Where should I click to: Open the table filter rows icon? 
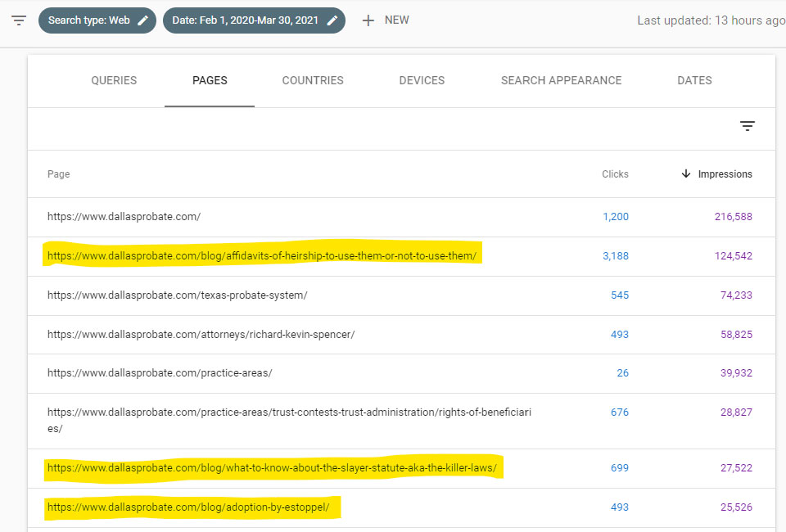747,126
